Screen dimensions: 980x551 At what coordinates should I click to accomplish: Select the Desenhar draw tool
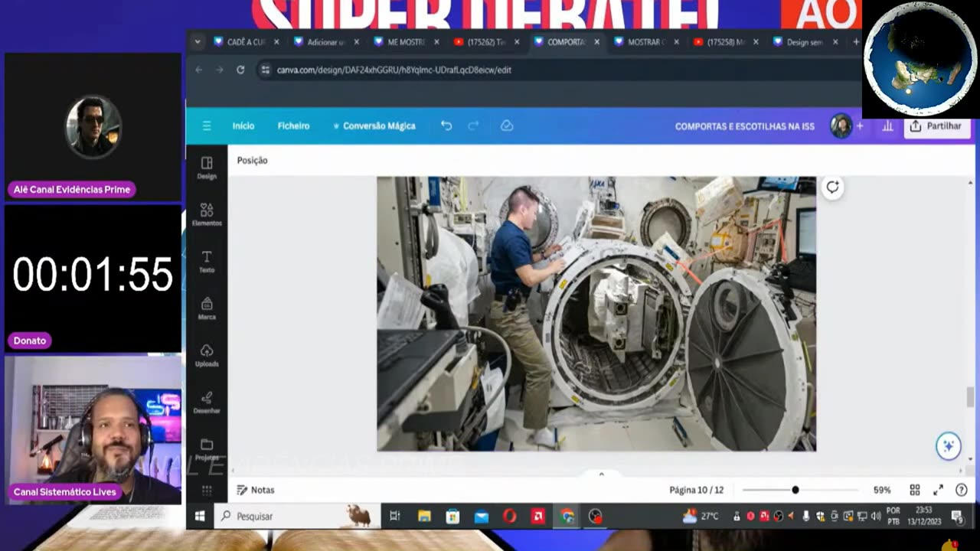tap(207, 402)
